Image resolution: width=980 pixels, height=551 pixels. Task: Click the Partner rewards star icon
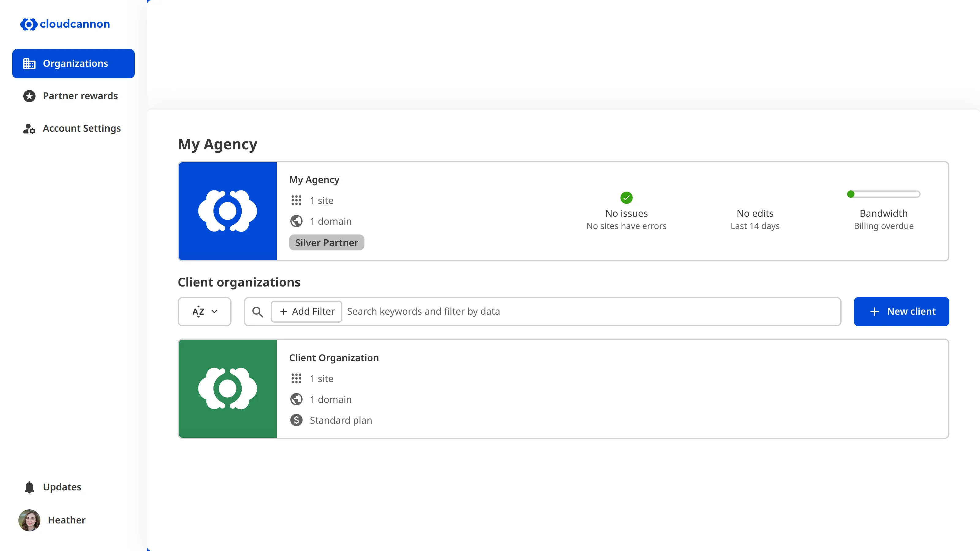[x=29, y=96]
